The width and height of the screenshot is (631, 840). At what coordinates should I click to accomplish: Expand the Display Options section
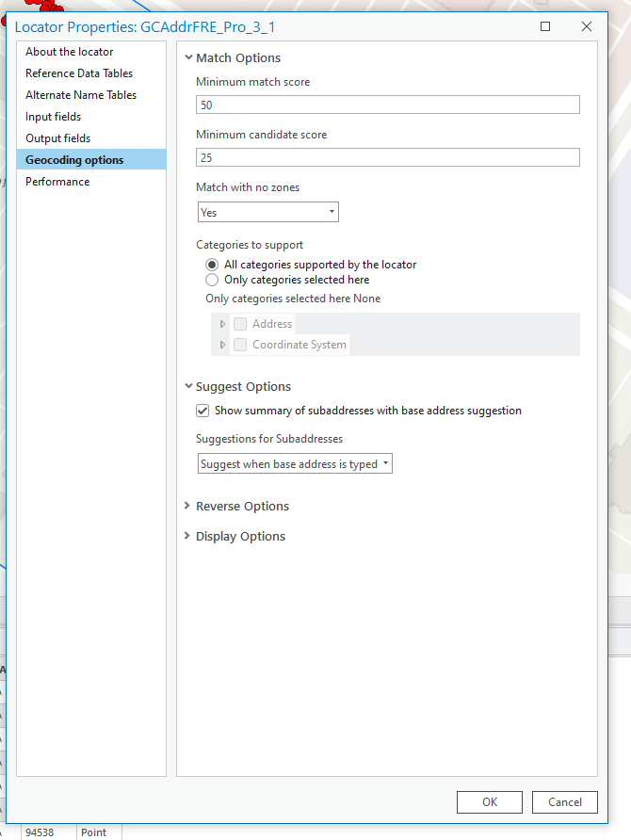click(186, 536)
